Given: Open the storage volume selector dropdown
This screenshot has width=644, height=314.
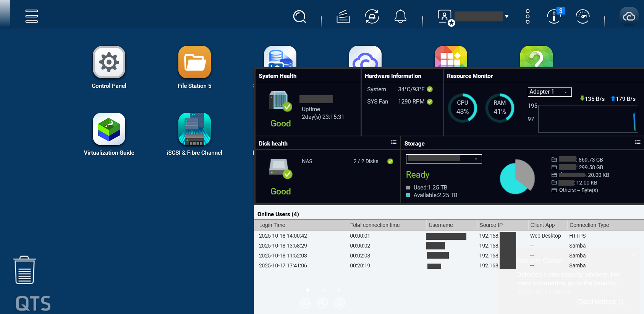Looking at the screenshot, I should click(444, 159).
